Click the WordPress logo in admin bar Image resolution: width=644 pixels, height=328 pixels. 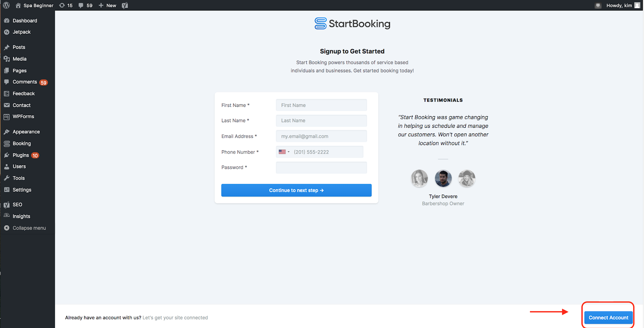(x=6, y=5)
